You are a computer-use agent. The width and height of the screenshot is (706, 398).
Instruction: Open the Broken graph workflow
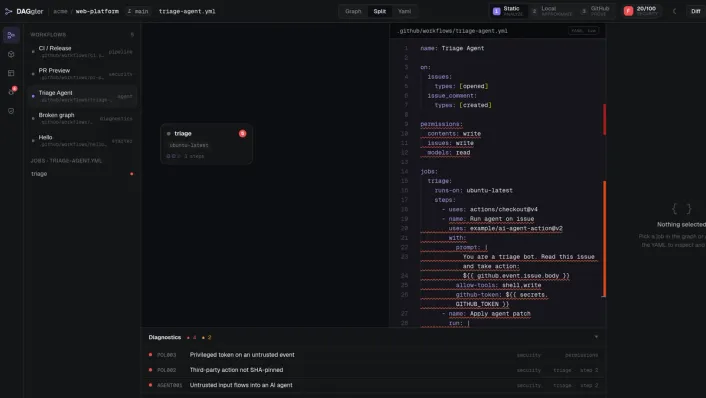[x=82, y=118]
